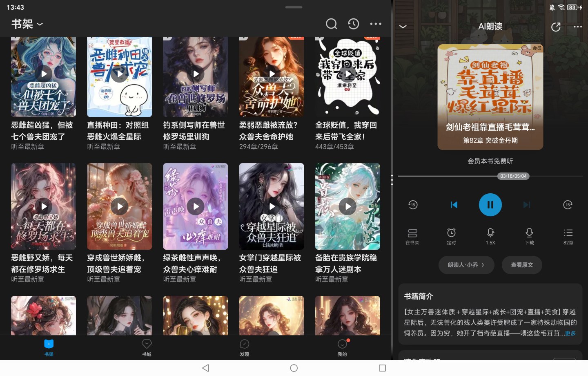The height and width of the screenshot is (376, 588).
Task: Collapse AI朗读 panel with down chevron
Action: point(403,27)
